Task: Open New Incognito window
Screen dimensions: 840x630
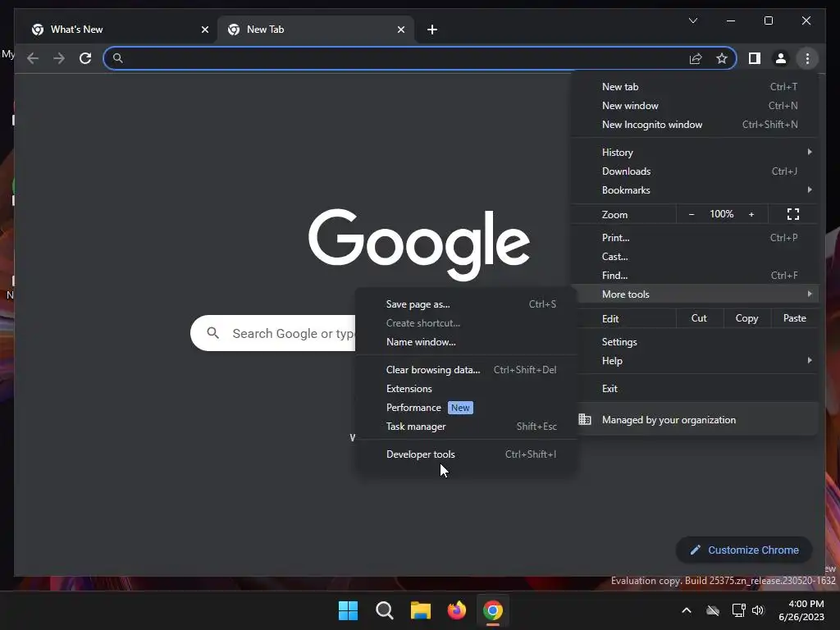Action: tap(694, 125)
